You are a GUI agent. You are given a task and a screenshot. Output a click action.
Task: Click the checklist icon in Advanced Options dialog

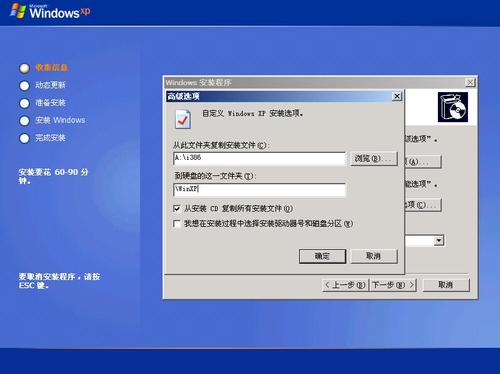[183, 119]
